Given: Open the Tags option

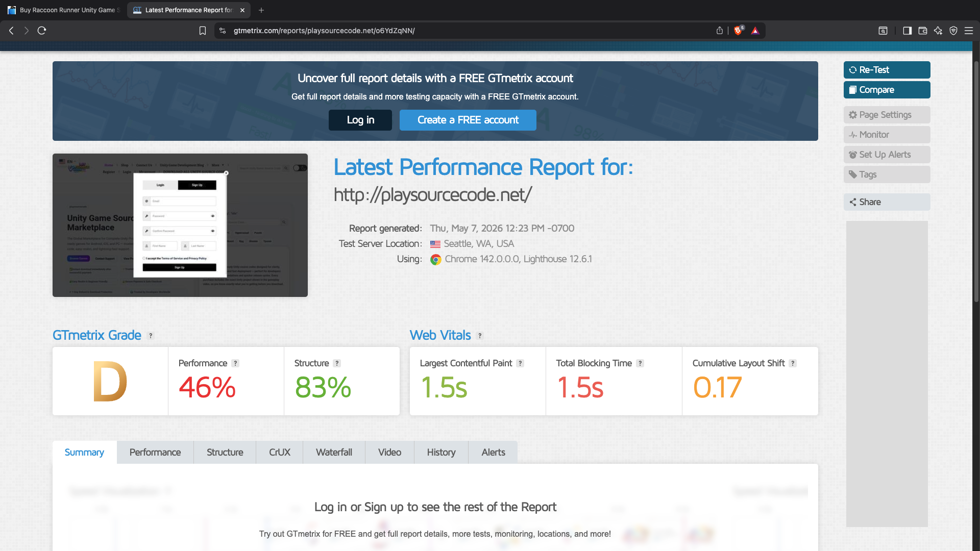Looking at the screenshot, I should (x=887, y=174).
